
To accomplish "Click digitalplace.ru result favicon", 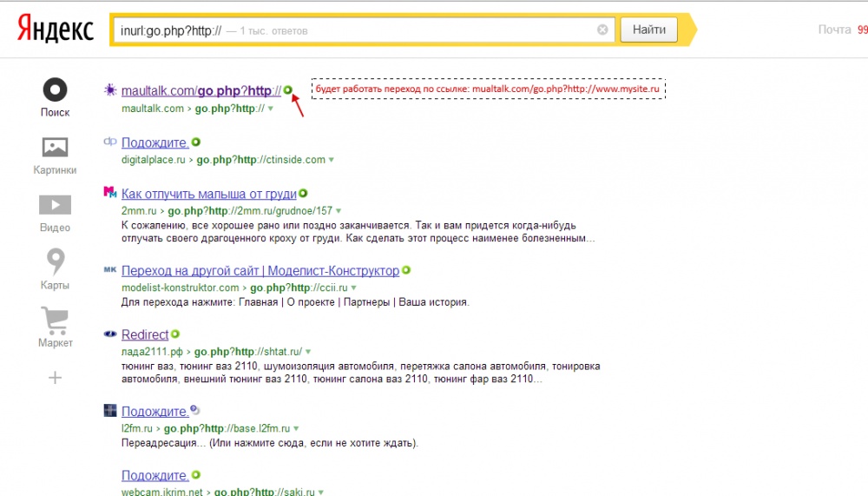I will pyautogui.click(x=110, y=142).
